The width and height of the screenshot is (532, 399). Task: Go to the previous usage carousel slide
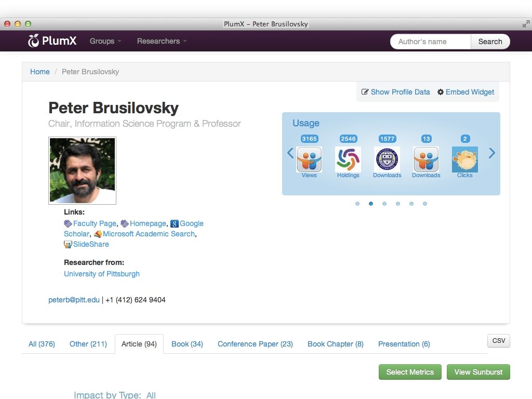[290, 153]
